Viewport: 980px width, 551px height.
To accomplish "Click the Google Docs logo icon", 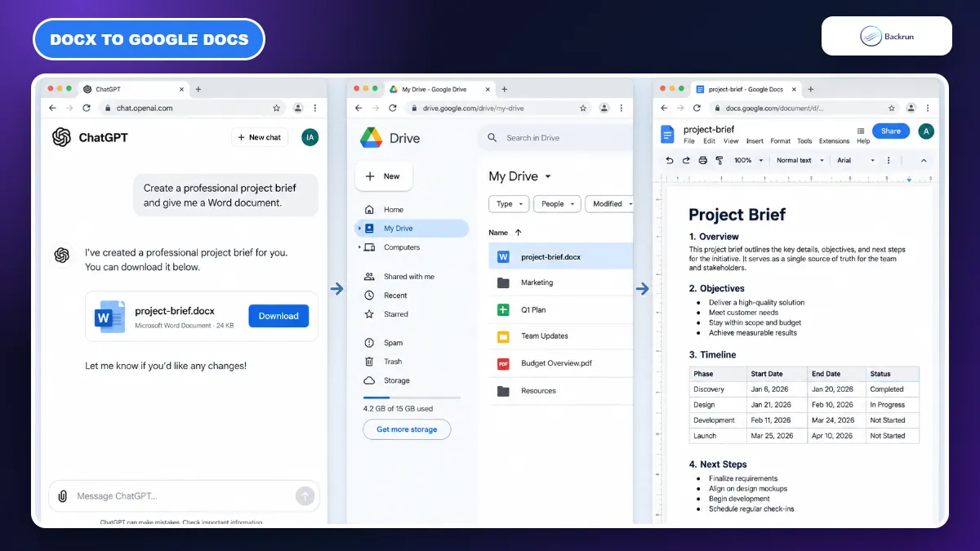I will tap(667, 135).
